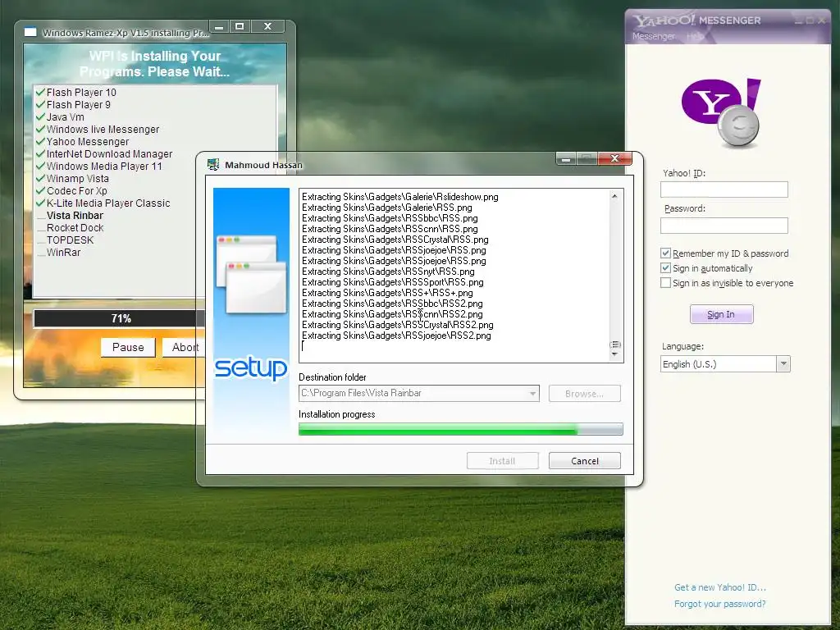840x630 pixels.
Task: Click the Install button in setup dialog
Action: coord(502,461)
